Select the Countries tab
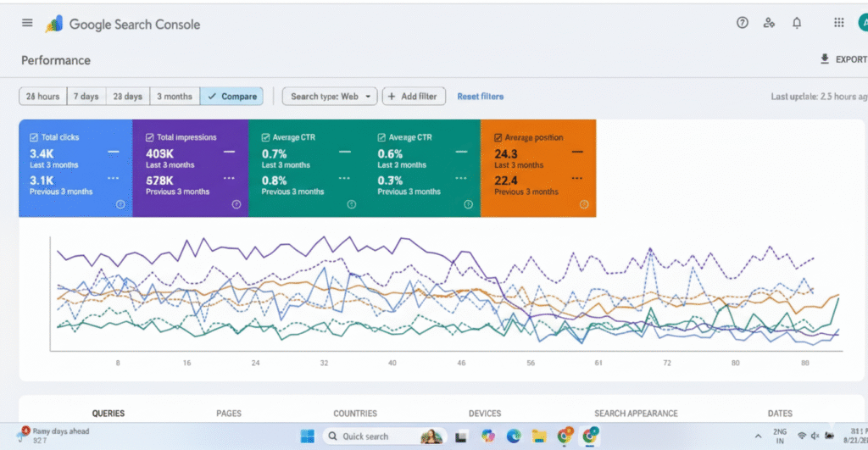This screenshot has width=868, height=450. (x=355, y=414)
